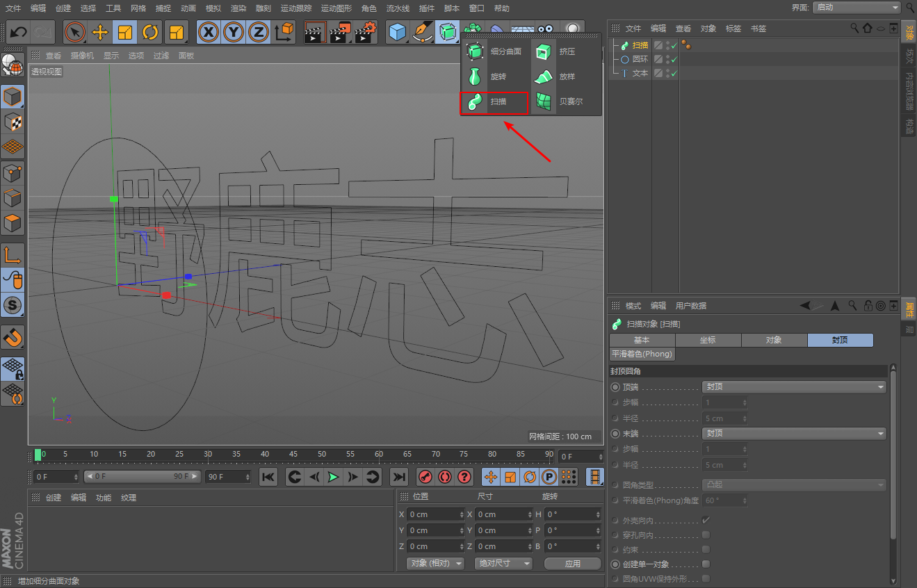
Task: Click the enable axis L-shaped icon
Action: (x=13, y=254)
